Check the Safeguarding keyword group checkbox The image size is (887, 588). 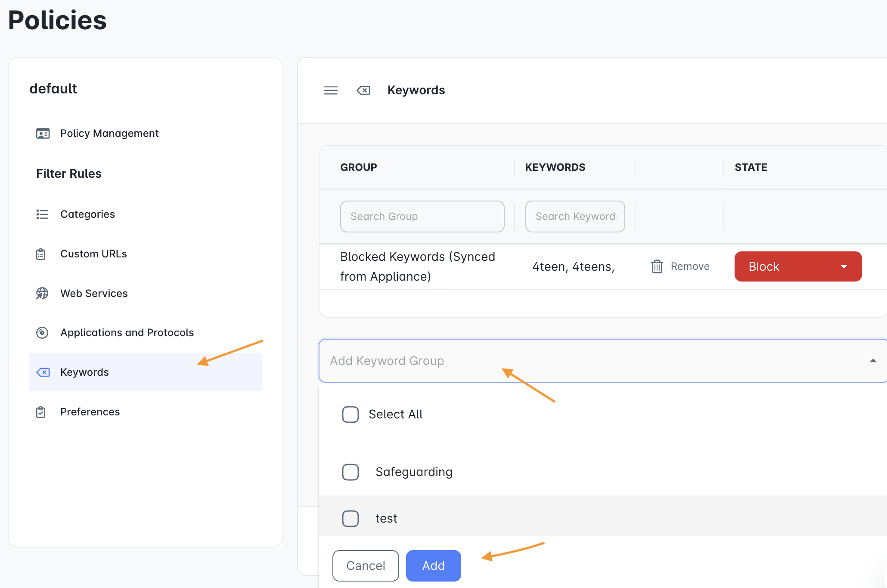[350, 472]
